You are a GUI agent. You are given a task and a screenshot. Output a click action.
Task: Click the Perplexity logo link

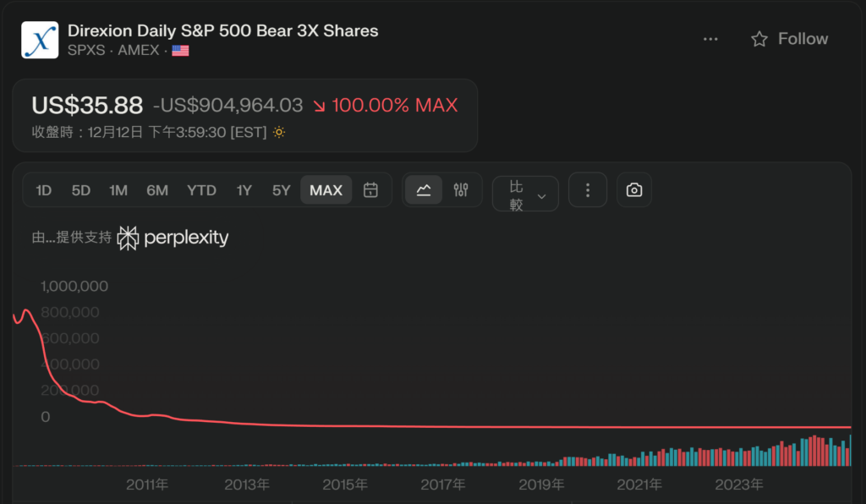(173, 238)
